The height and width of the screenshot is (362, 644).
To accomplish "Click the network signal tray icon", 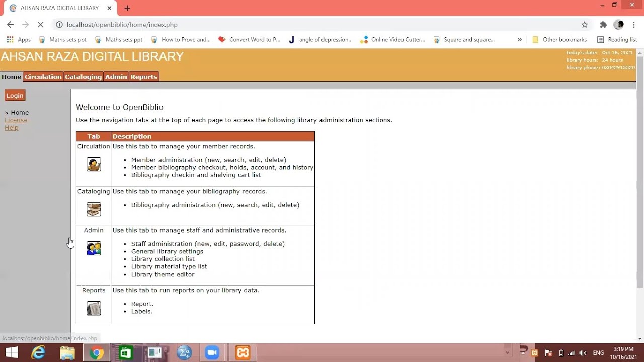I will [572, 353].
